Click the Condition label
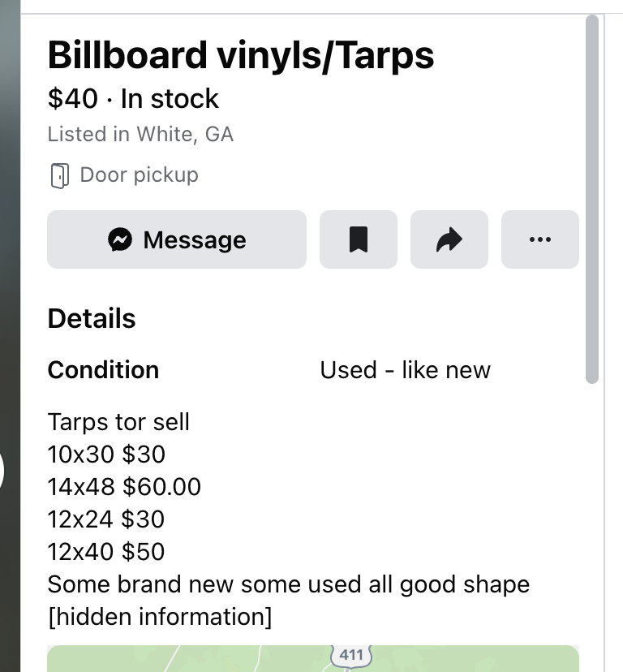 [103, 370]
